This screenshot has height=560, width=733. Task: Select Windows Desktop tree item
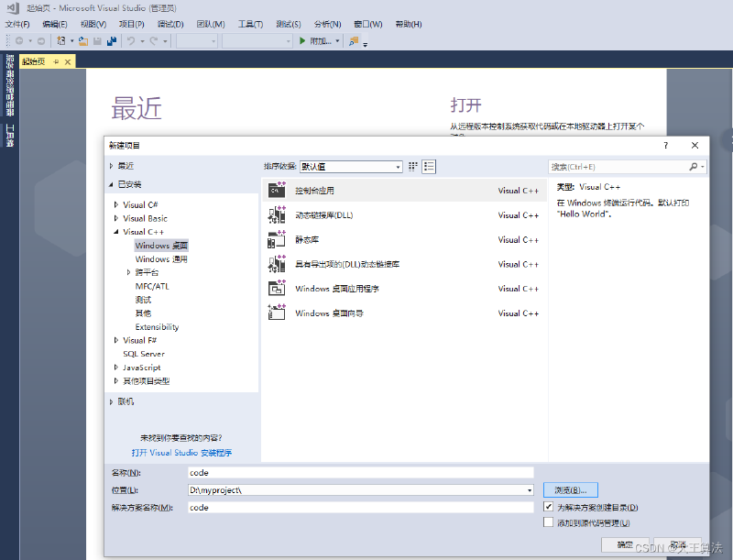161,246
